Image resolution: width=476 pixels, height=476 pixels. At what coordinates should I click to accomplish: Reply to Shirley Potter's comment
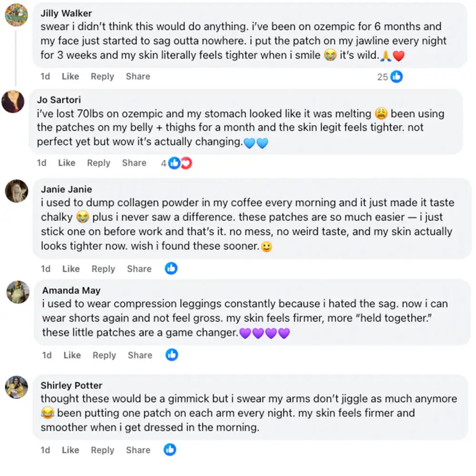[x=102, y=450]
